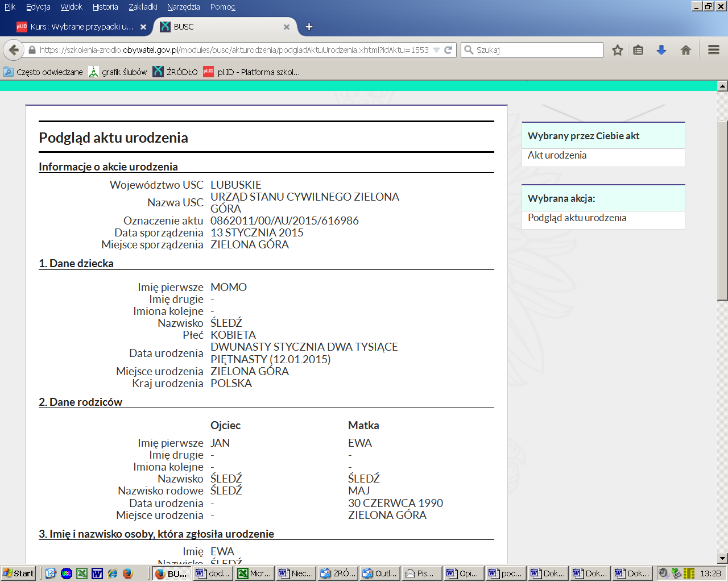The width and height of the screenshot is (728, 582).
Task: Click the vertical scrollbar thumb
Action: [722, 210]
